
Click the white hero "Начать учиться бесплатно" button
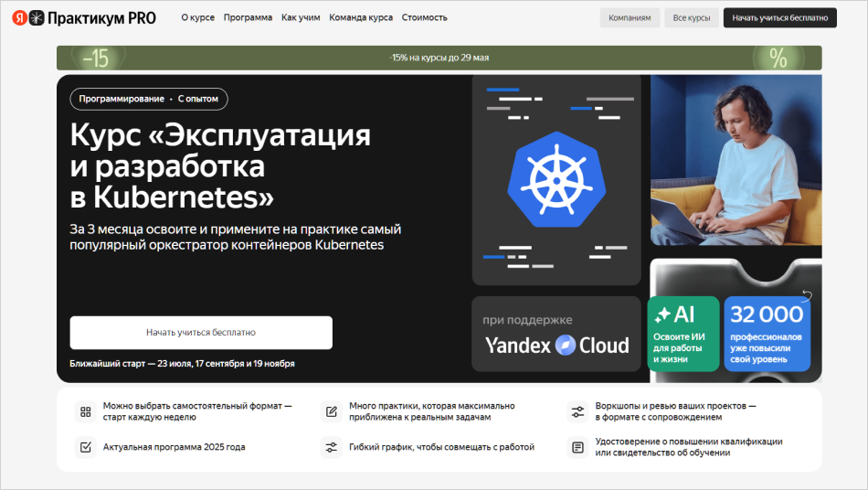201,333
